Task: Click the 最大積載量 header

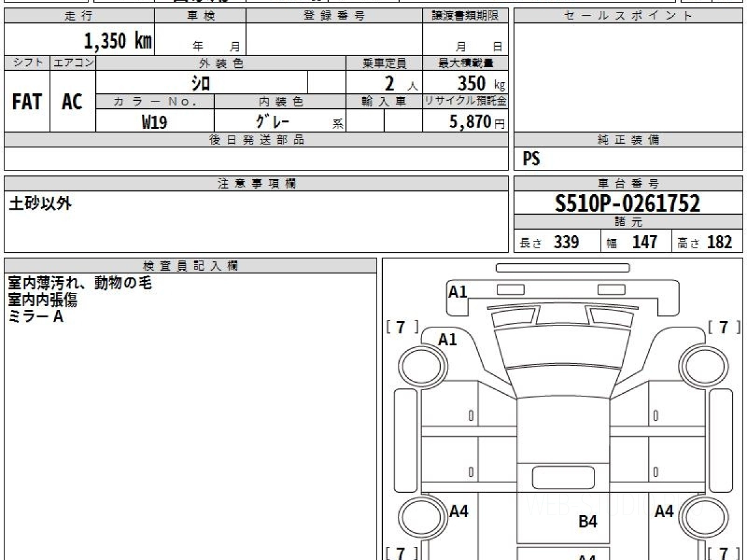Action: (x=466, y=63)
